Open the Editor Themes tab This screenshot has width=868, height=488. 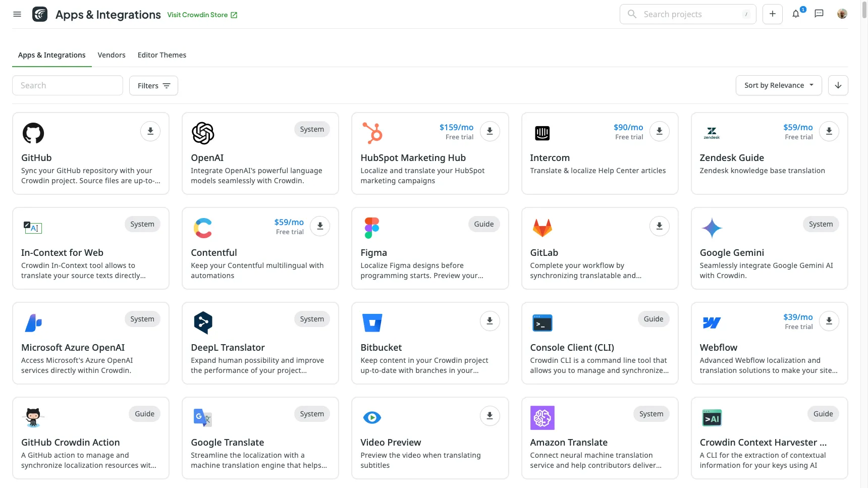pyautogui.click(x=162, y=55)
